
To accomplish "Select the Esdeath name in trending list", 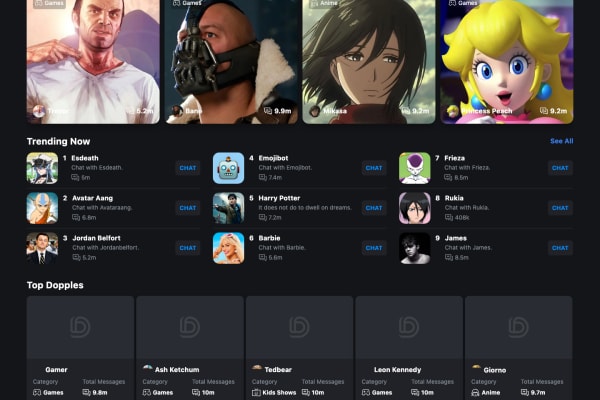I will [85, 158].
